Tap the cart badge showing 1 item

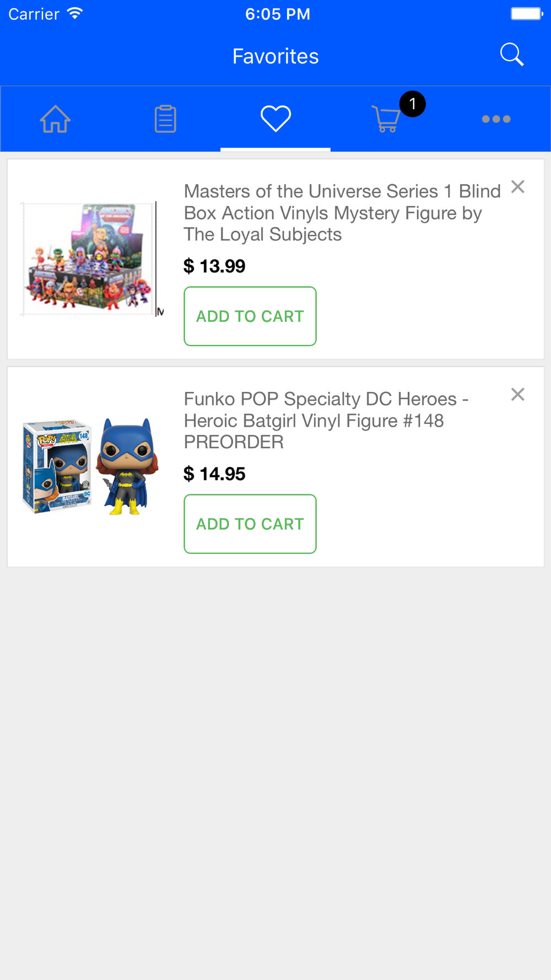412,104
